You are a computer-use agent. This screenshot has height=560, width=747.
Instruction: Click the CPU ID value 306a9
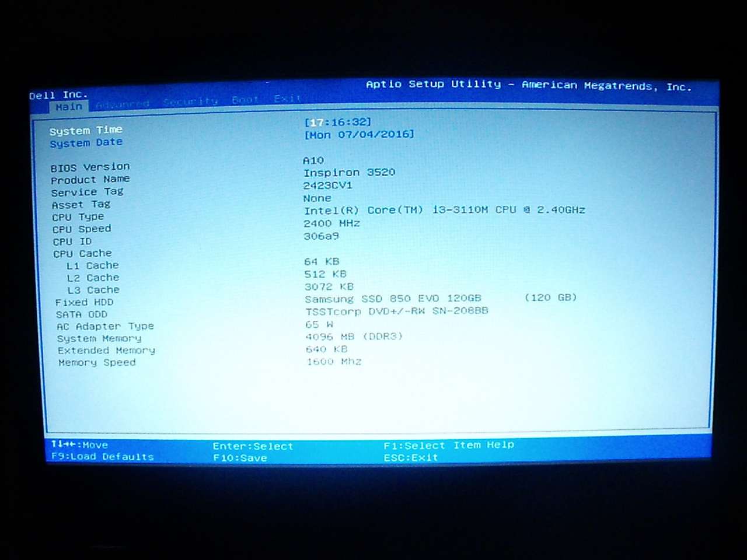coord(322,236)
